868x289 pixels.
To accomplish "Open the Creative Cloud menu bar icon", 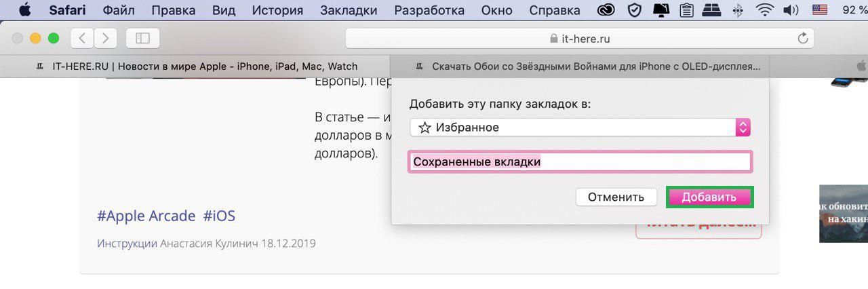I will click(x=608, y=10).
